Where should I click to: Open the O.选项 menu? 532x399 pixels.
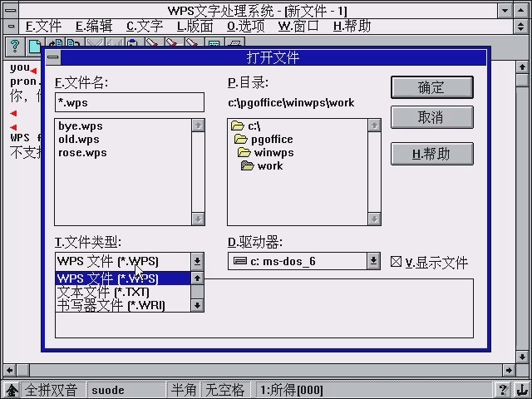click(246, 26)
